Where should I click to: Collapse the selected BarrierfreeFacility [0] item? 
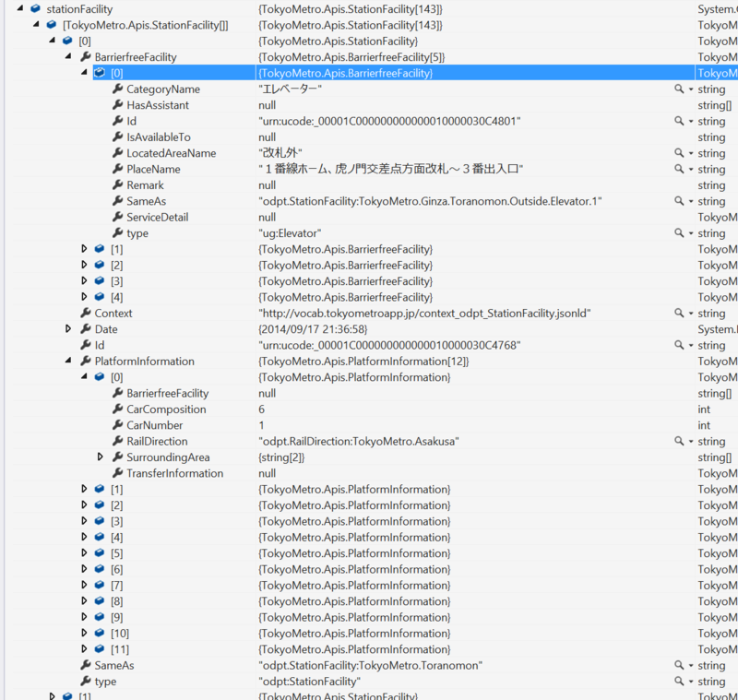click(84, 72)
